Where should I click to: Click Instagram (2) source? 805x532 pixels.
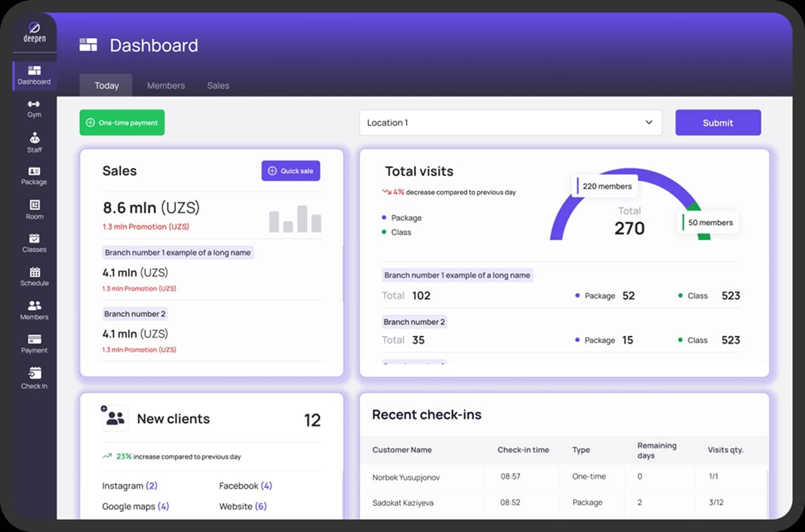pyautogui.click(x=130, y=485)
